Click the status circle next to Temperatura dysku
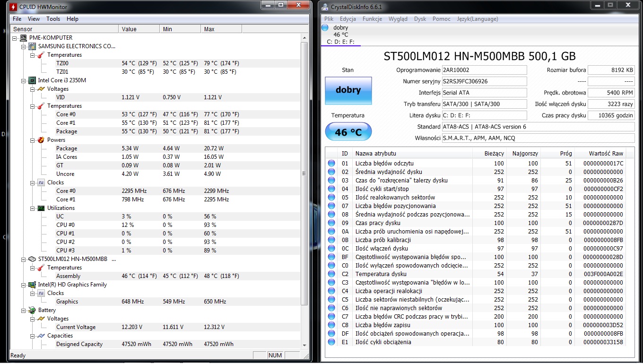Screen dimensions: 643x364 point(331,274)
